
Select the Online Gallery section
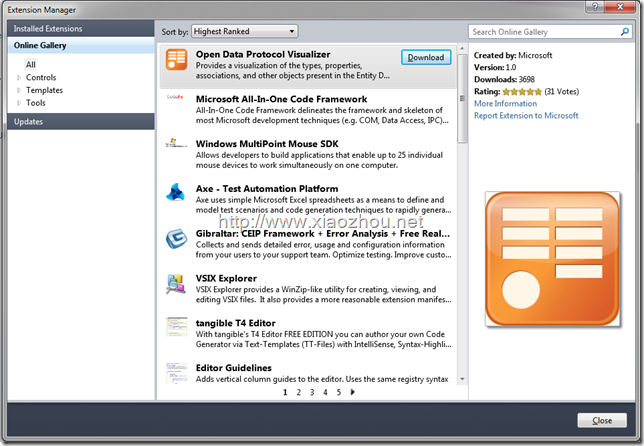81,45
